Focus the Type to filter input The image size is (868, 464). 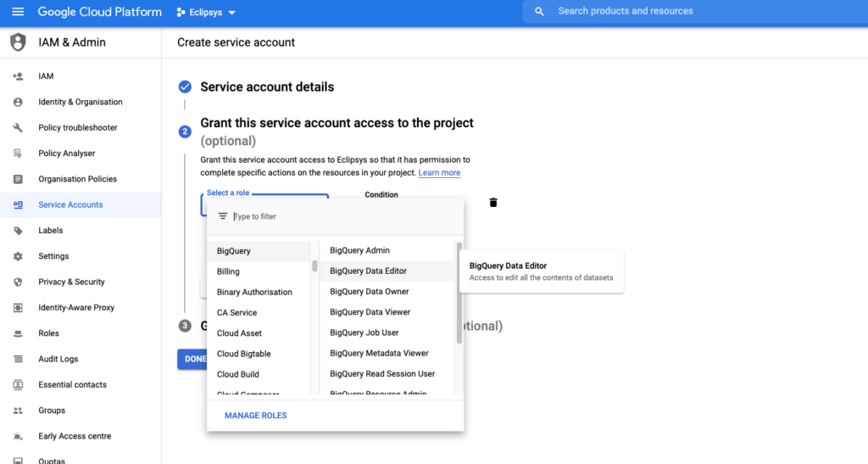[339, 217]
